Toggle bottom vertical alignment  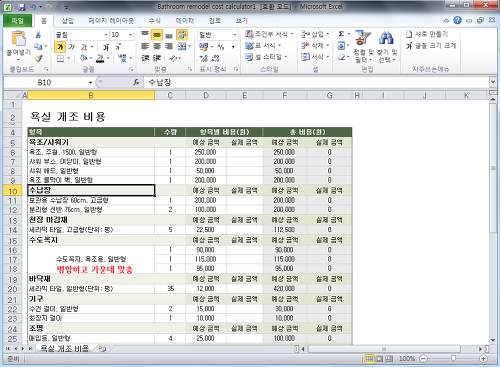(x=169, y=35)
